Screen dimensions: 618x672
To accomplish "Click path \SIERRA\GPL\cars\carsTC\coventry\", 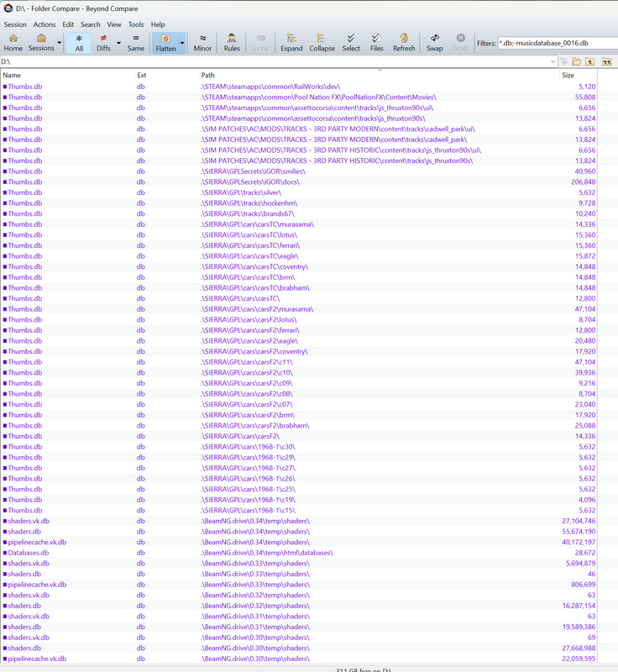I will pos(254,266).
